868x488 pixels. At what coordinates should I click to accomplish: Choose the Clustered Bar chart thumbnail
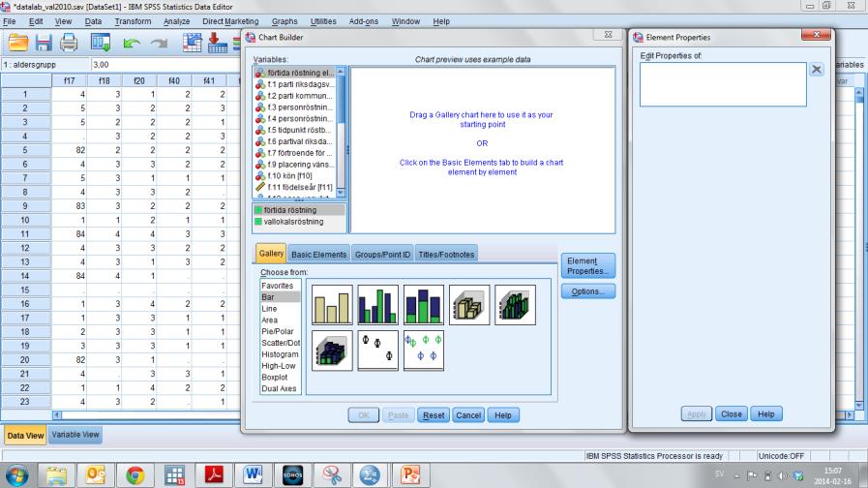pyautogui.click(x=378, y=305)
